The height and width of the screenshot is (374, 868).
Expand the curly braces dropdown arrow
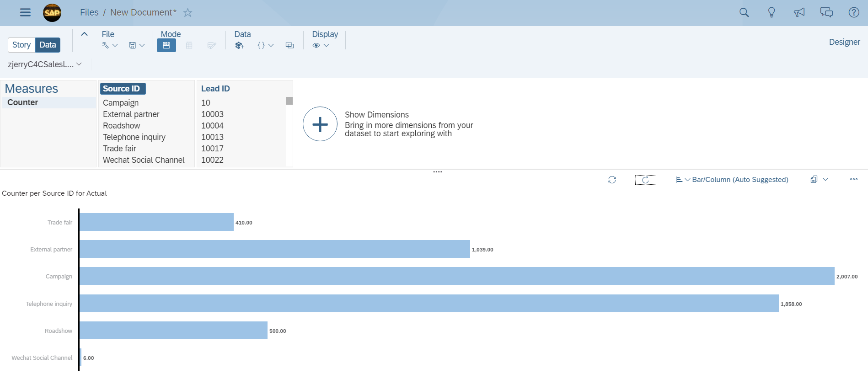tap(271, 45)
